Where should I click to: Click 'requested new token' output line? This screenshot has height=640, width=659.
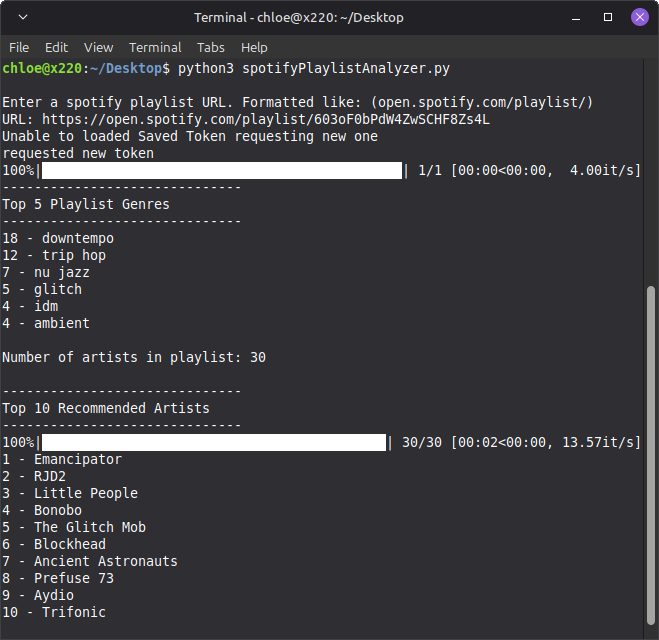point(78,153)
